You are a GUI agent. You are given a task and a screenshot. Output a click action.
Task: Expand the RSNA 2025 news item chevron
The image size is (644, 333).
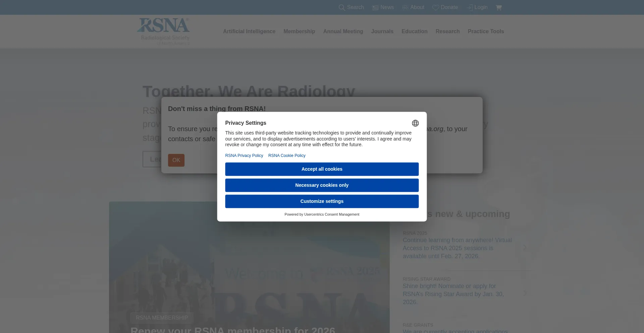click(x=526, y=248)
